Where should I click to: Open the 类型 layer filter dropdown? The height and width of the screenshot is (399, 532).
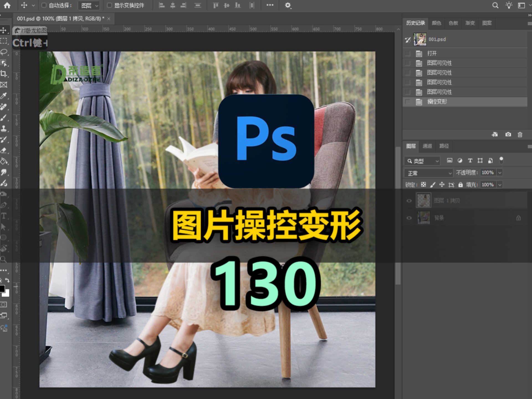click(x=422, y=161)
